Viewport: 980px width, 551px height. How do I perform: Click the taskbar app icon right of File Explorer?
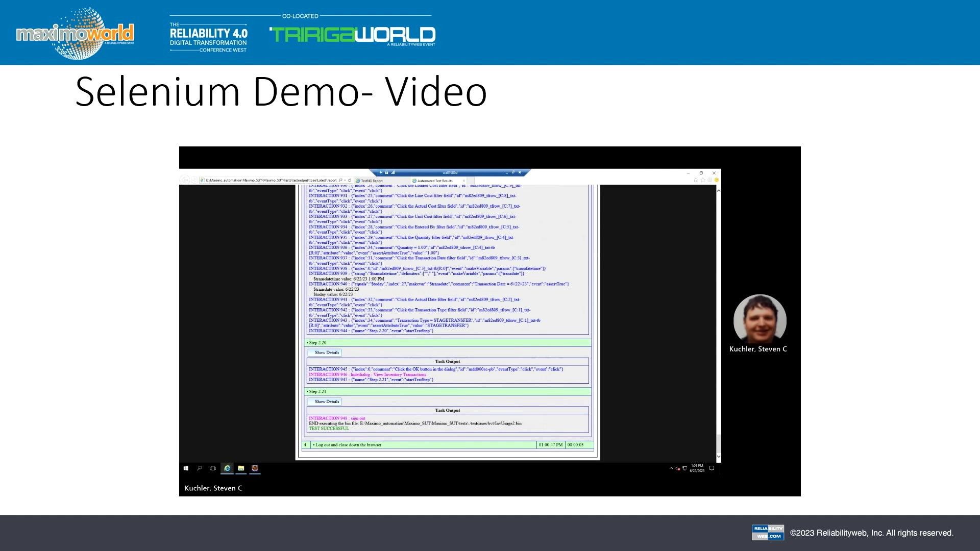click(255, 468)
